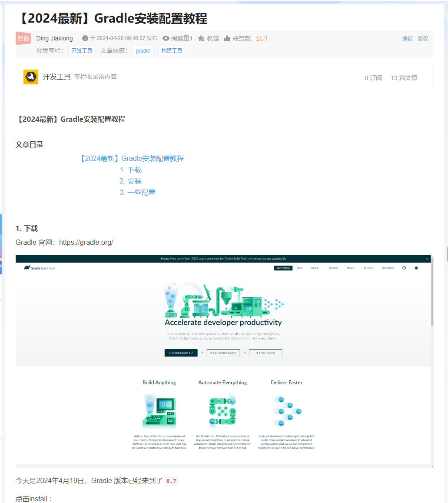The width and height of the screenshot is (448, 503).
Task: Click the GitHub icon in the Gradle navbar
Action: pos(404,268)
